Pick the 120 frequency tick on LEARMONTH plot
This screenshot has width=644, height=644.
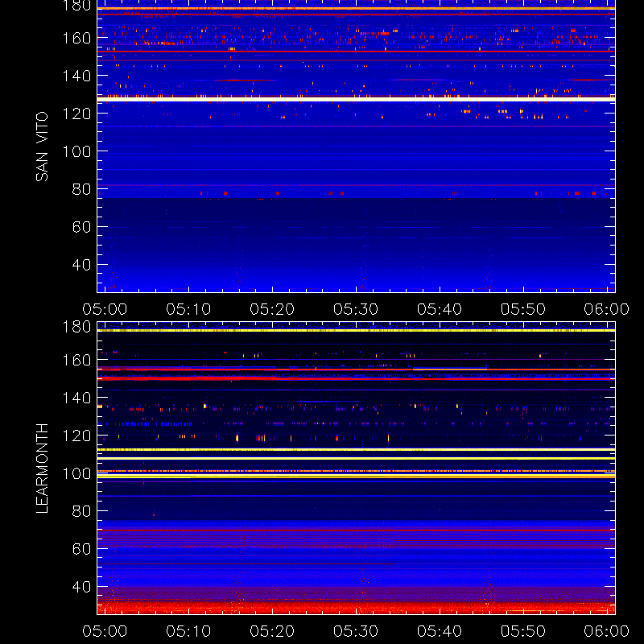(76, 436)
